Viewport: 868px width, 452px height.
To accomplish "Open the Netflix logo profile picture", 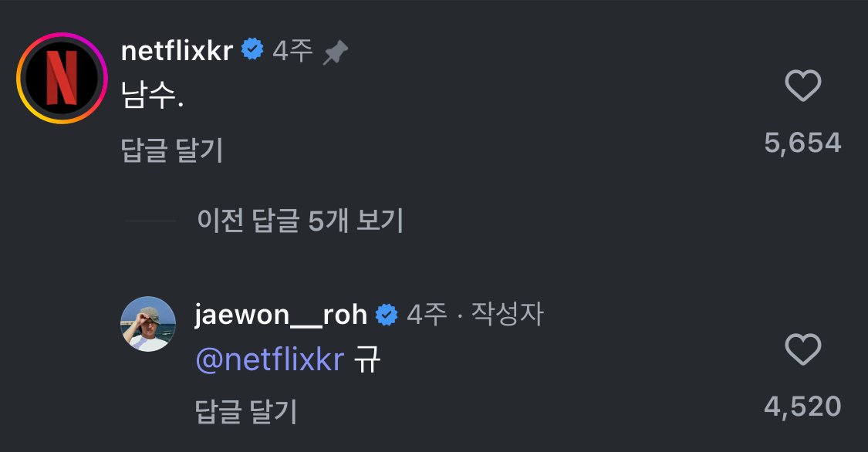I will 62,78.
